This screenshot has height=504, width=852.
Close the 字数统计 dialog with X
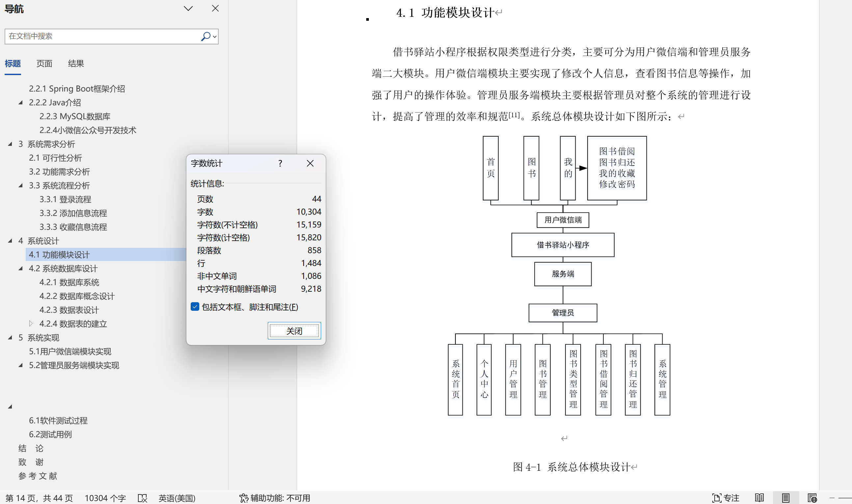(x=310, y=163)
